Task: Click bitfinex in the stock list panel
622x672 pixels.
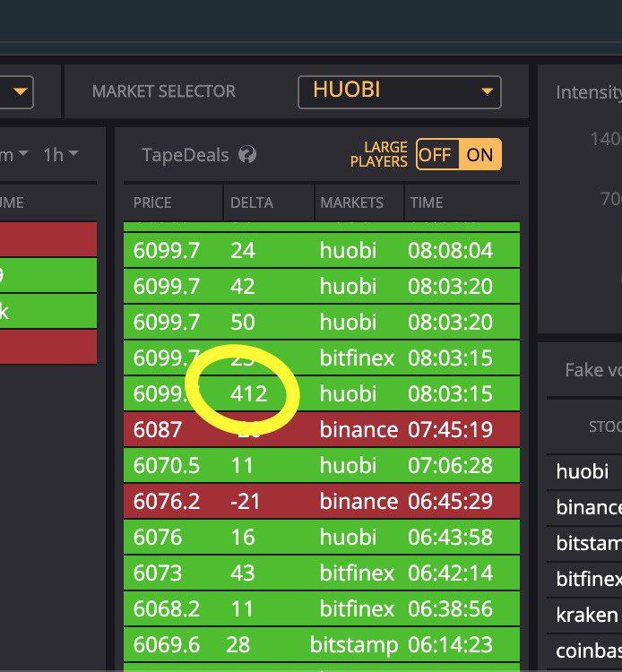Action: pyautogui.click(x=584, y=580)
